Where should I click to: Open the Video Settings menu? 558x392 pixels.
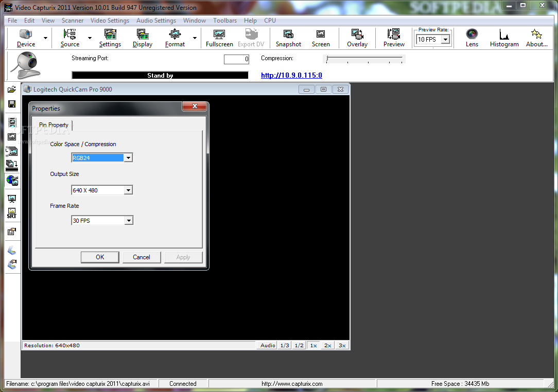110,21
